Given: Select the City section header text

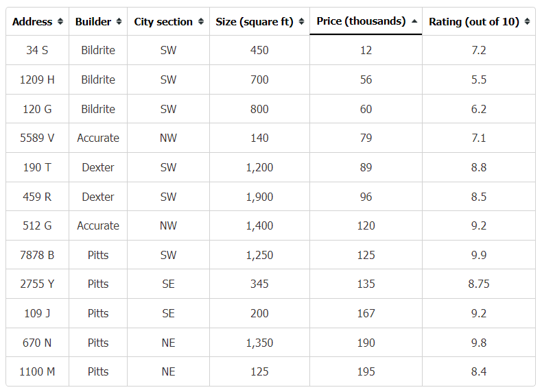Looking at the screenshot, I should tap(163, 22).
